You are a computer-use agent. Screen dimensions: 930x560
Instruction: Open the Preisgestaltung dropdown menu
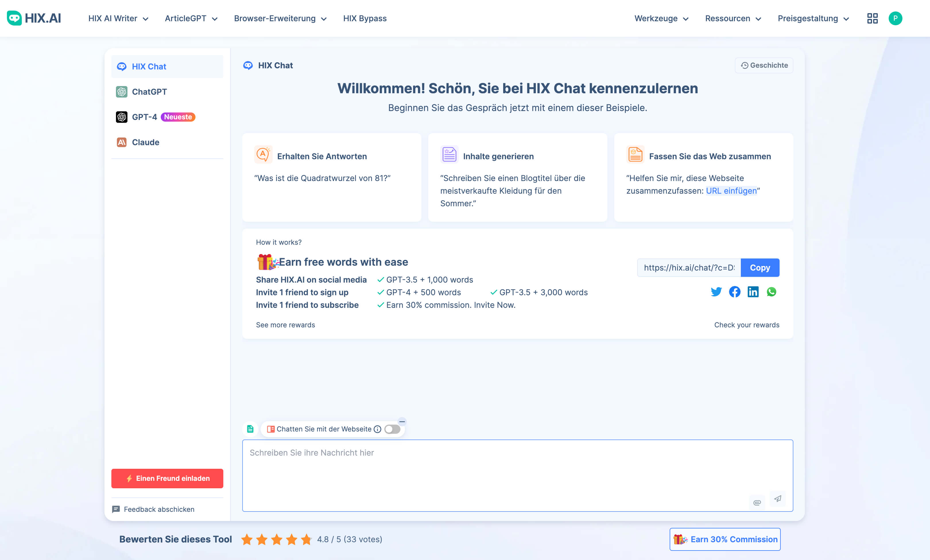click(813, 18)
